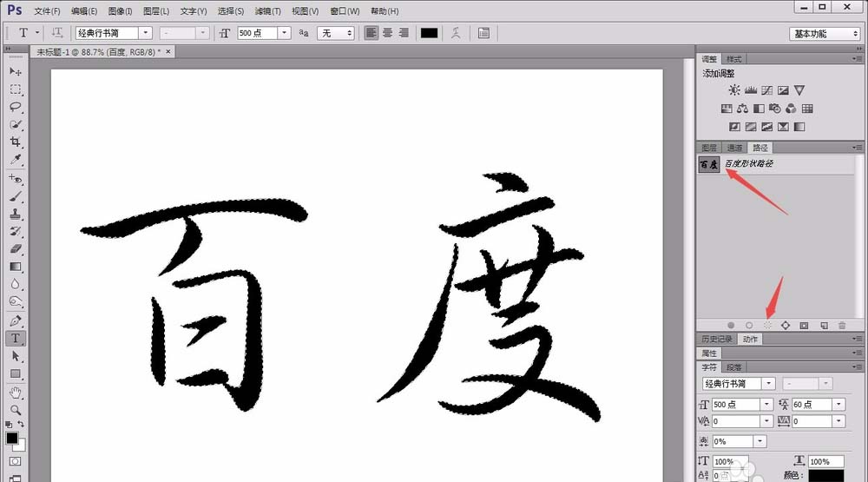This screenshot has height=482, width=868.
Task: Add a Vibrance adjustment
Action: click(799, 90)
